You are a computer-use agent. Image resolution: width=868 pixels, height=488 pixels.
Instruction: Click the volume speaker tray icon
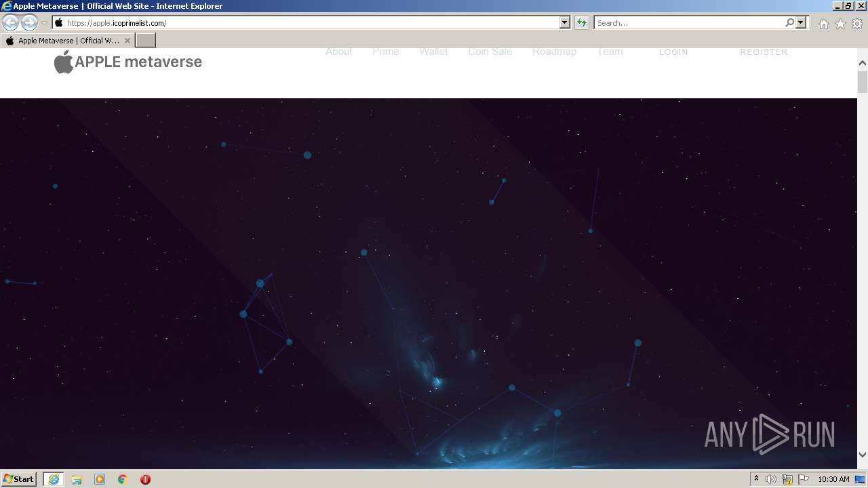point(771,479)
